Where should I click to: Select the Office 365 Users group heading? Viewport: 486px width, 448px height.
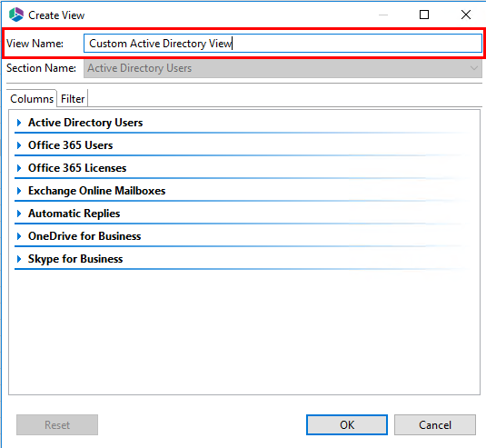point(70,145)
